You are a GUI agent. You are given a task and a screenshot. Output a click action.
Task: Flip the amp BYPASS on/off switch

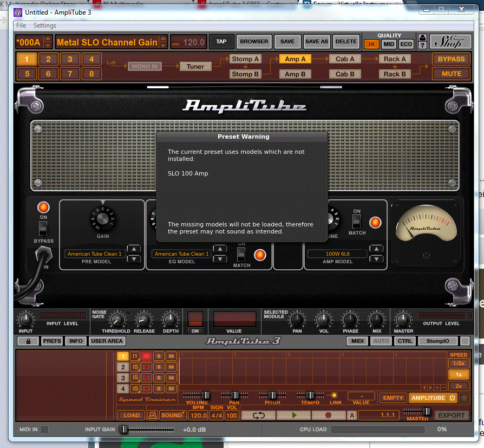(x=43, y=228)
